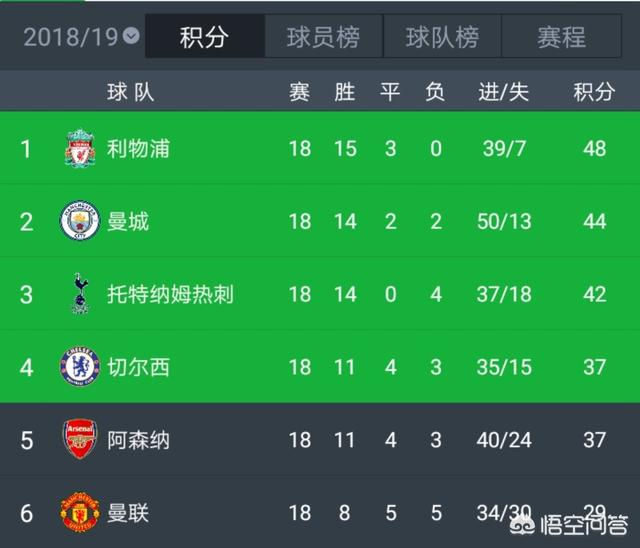Open the 曼城 team name
The width and height of the screenshot is (640, 548).
(x=128, y=222)
